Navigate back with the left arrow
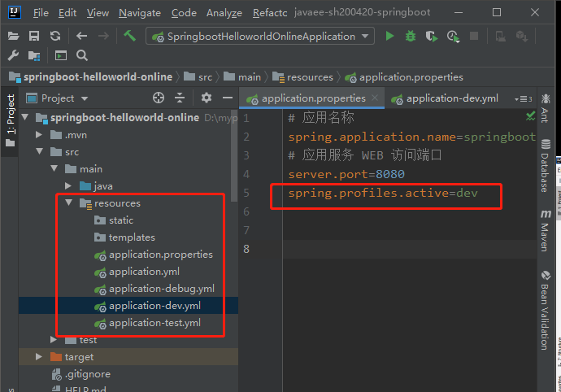 (x=81, y=36)
